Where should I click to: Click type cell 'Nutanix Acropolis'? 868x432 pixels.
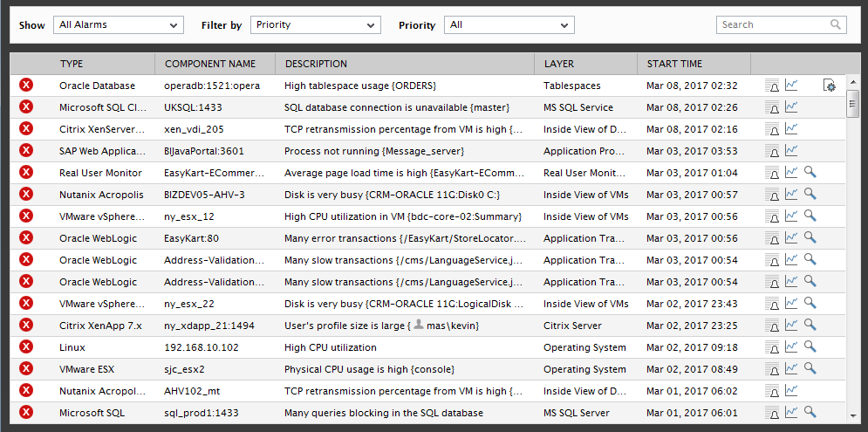(101, 195)
